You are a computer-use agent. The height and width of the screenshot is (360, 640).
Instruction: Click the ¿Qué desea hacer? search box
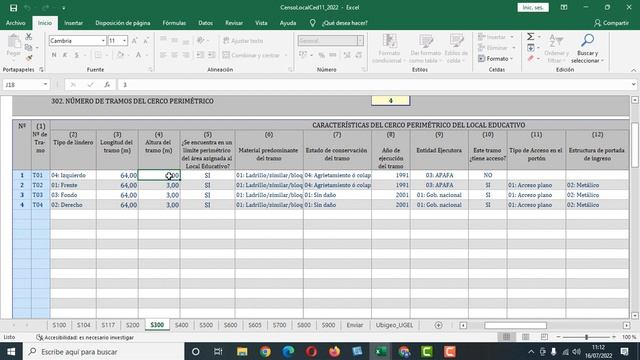pos(344,23)
